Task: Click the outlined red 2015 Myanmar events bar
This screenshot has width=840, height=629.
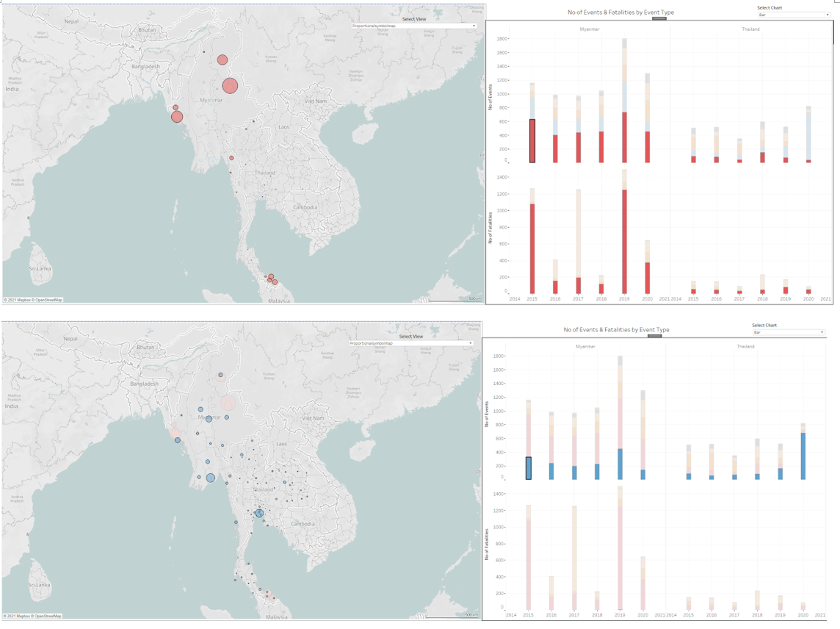Action: (532, 140)
